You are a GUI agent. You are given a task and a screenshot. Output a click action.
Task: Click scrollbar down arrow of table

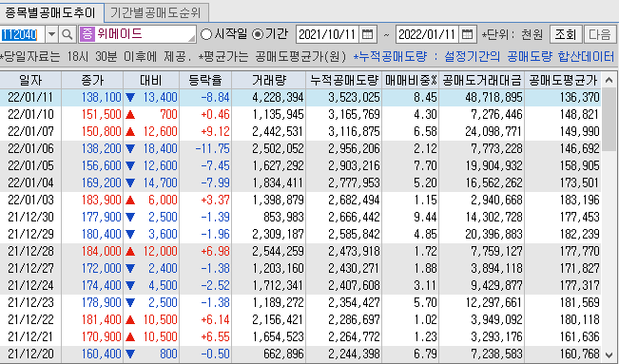click(609, 355)
